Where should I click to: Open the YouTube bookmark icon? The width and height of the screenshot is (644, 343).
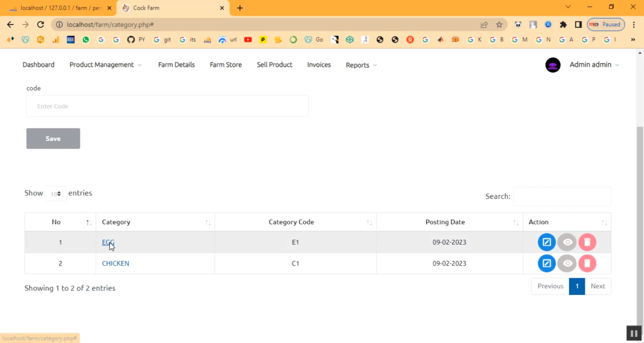click(x=248, y=39)
